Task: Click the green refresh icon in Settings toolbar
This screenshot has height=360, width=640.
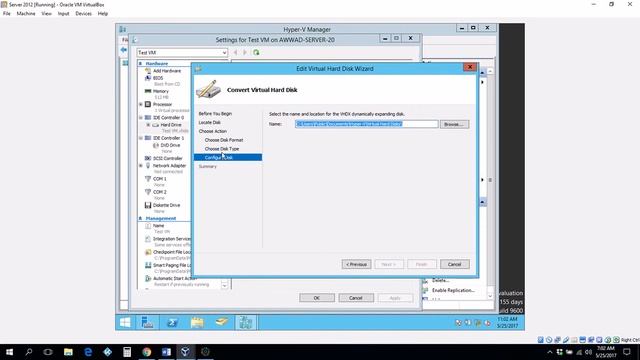Action: (x=256, y=53)
